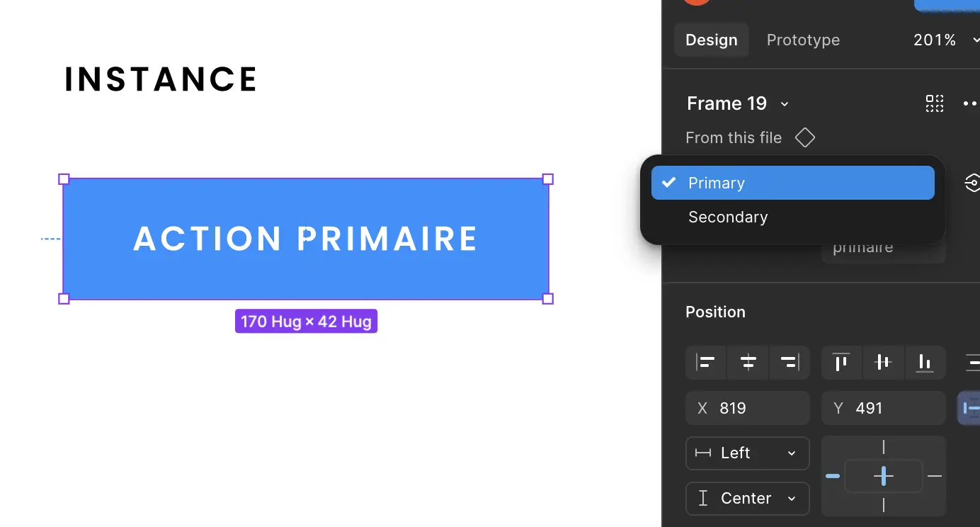Click the four-squares icon beside Frame 19
The width and height of the screenshot is (980, 527).
[935, 103]
